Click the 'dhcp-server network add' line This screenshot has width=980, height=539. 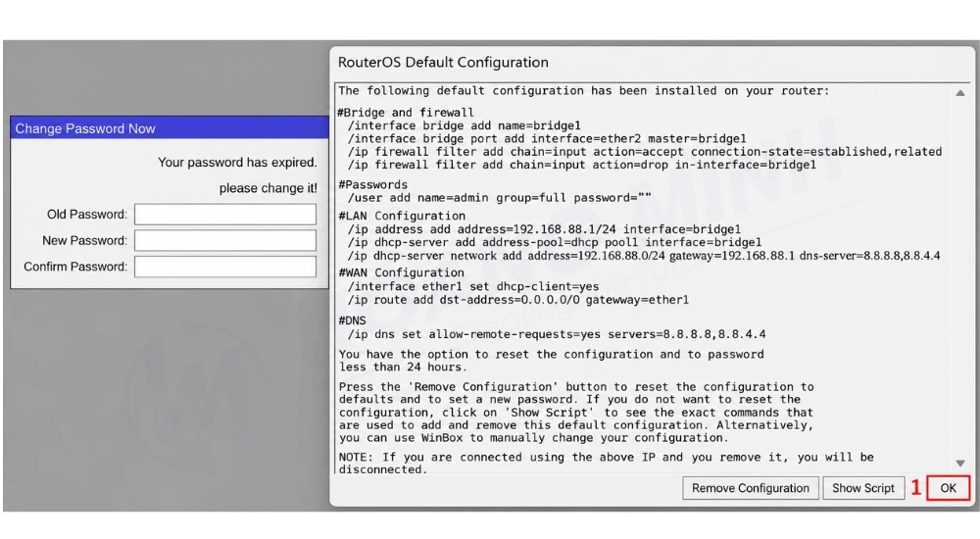pos(644,255)
